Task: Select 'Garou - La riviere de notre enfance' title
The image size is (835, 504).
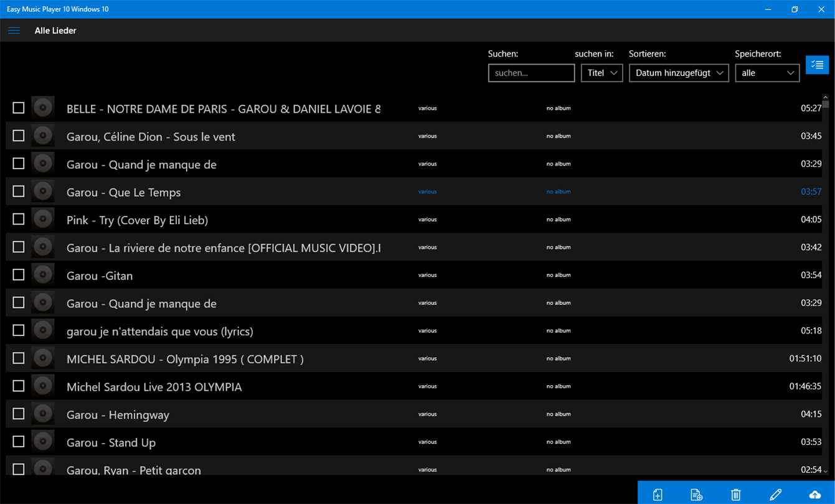Action: [224, 248]
